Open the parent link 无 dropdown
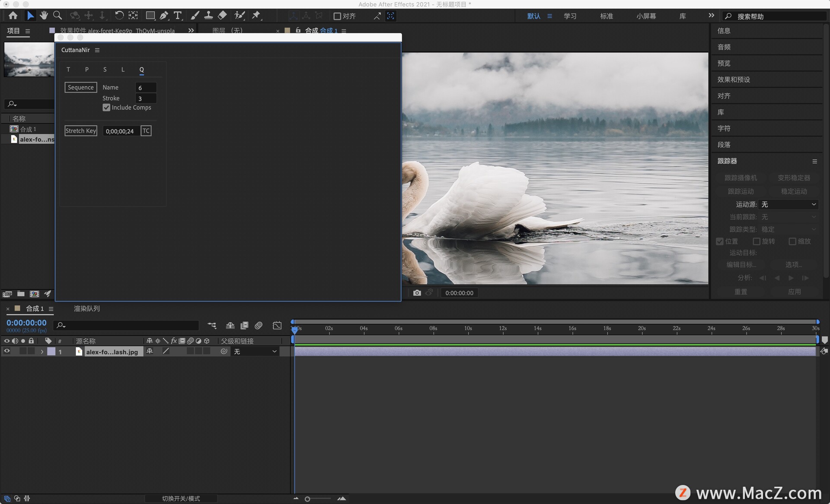This screenshot has width=830, height=504. coord(255,352)
